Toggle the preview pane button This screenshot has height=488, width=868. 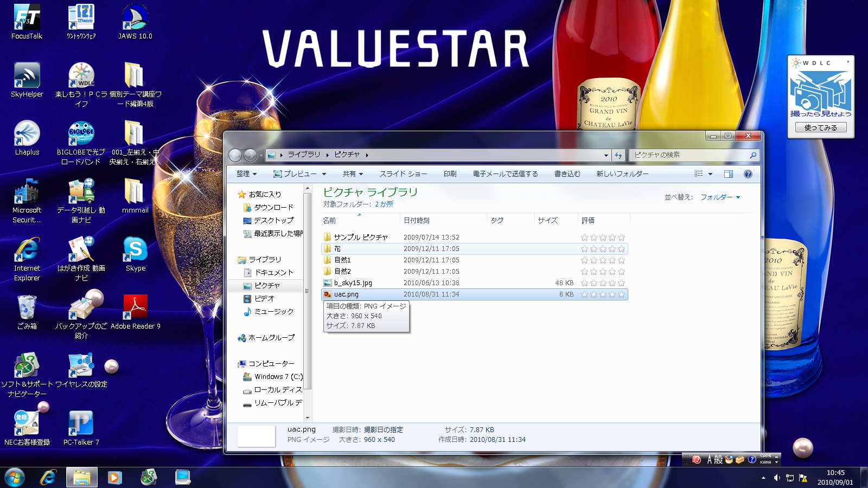coord(729,174)
